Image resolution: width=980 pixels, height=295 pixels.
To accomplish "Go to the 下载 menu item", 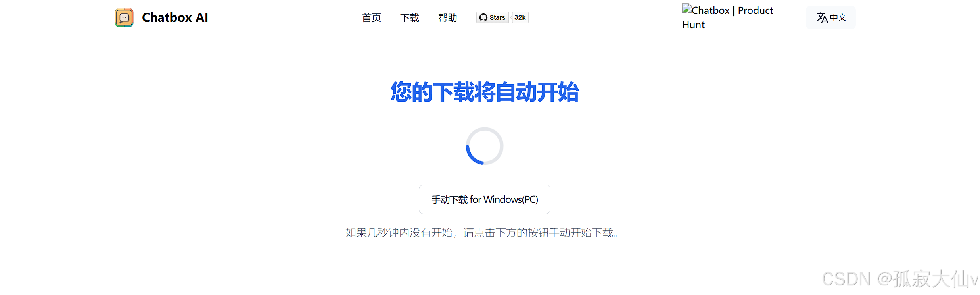I will click(410, 18).
